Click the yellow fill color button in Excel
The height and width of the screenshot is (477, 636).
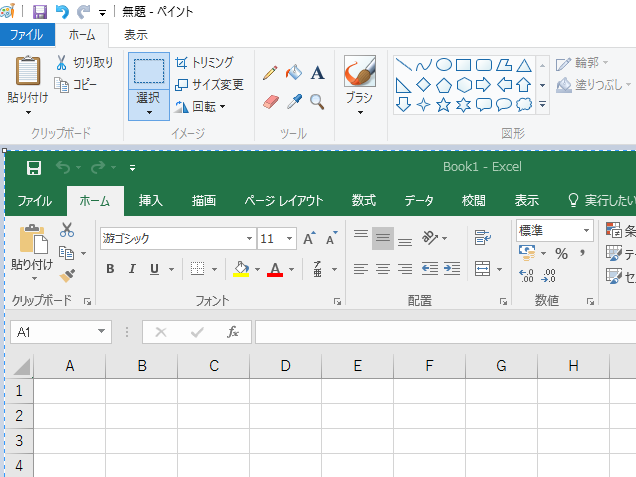coord(240,269)
